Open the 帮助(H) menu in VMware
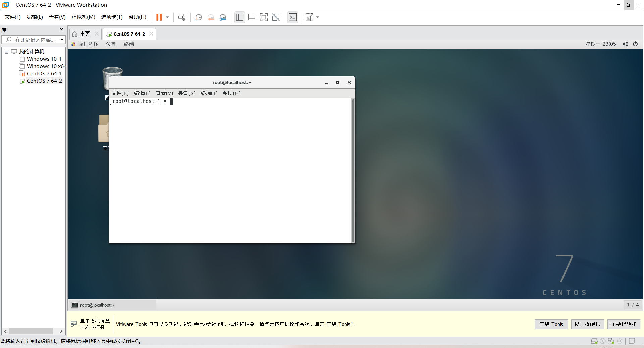 [x=138, y=17]
